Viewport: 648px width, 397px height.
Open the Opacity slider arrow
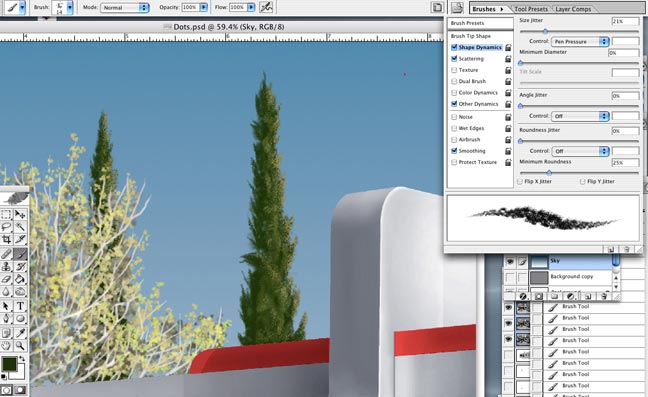[204, 7]
